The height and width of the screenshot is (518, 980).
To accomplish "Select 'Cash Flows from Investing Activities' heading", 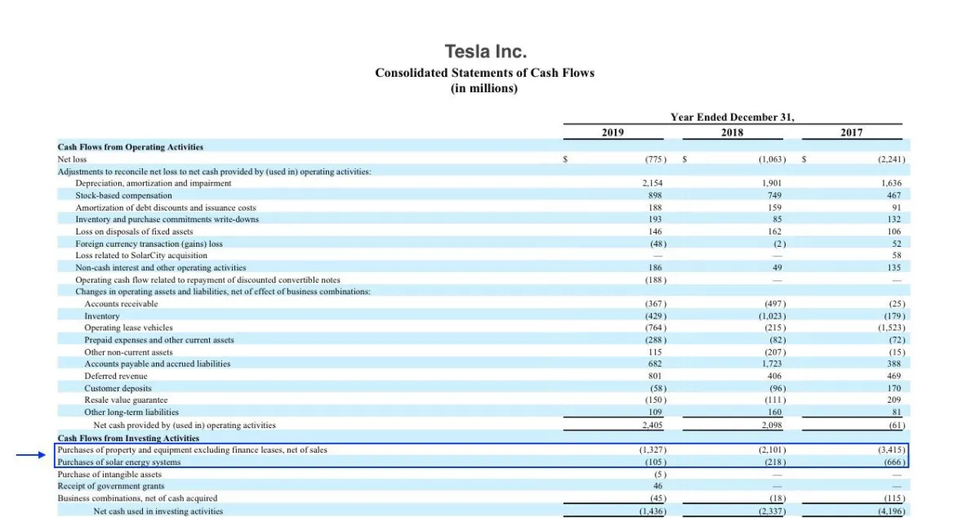I will [x=128, y=438].
